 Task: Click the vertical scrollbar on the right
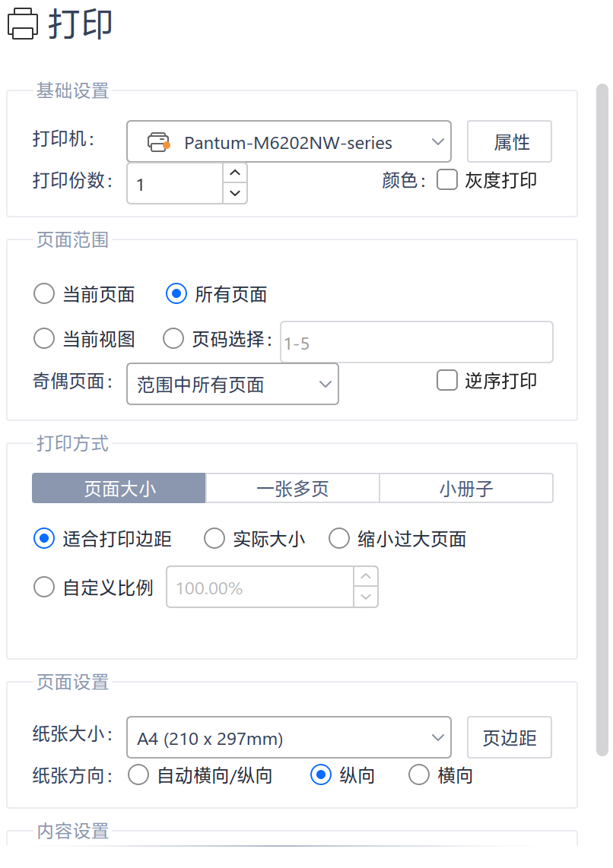(x=602, y=420)
